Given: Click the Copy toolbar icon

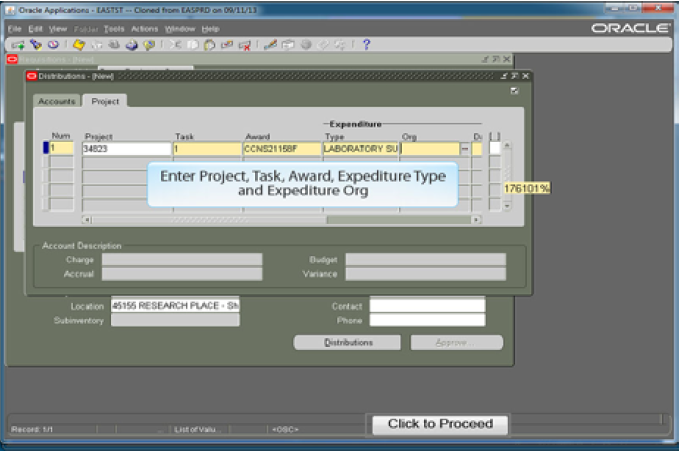Looking at the screenshot, I should pyautogui.click(x=193, y=45).
